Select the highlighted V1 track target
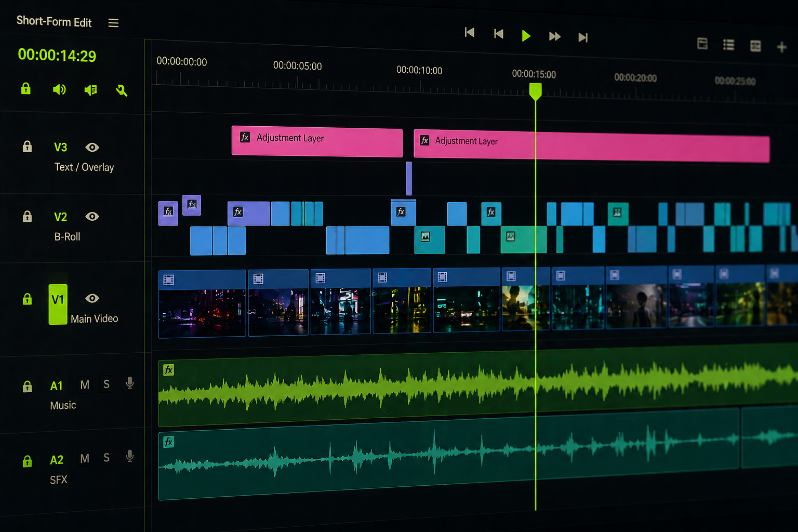Viewport: 798px width, 532px height. (58, 304)
